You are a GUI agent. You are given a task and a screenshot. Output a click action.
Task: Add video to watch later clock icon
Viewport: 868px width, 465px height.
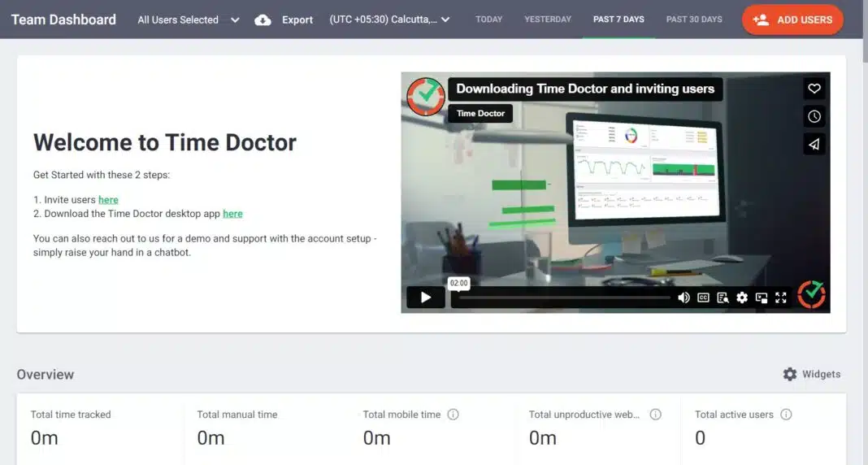pyautogui.click(x=814, y=116)
